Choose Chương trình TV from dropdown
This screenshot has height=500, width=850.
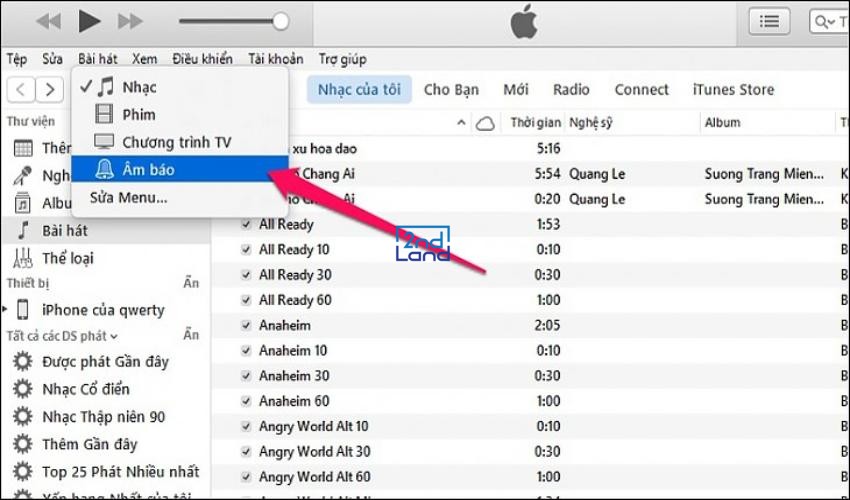pos(179,142)
